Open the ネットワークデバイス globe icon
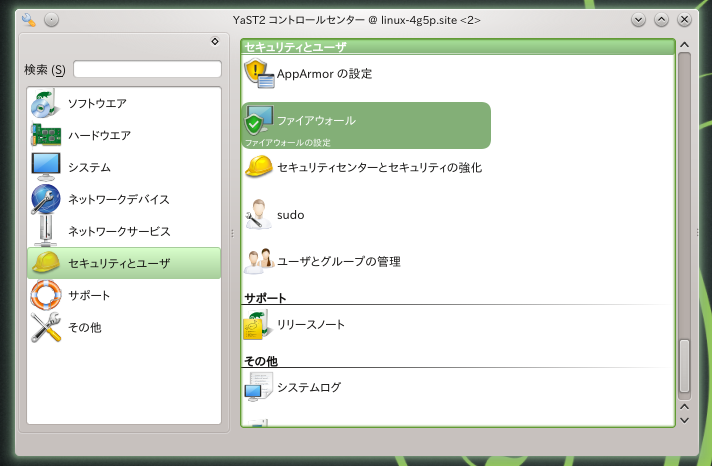This screenshot has width=712, height=466. click(x=45, y=199)
